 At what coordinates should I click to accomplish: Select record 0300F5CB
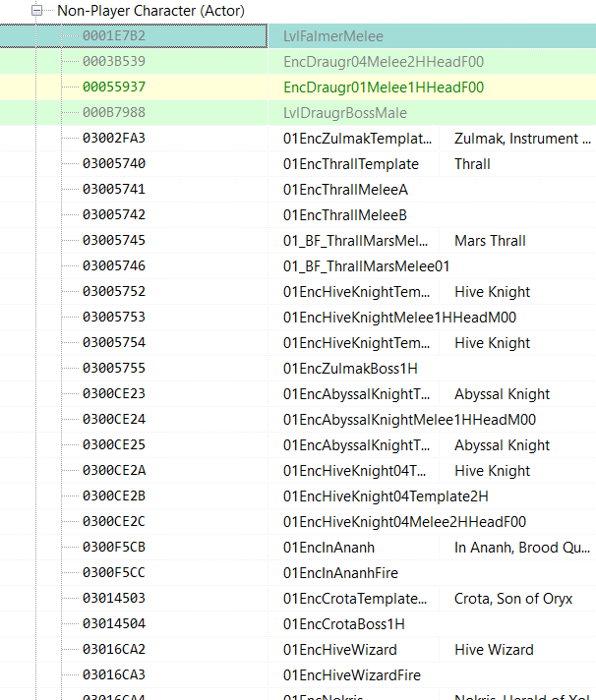(114, 547)
